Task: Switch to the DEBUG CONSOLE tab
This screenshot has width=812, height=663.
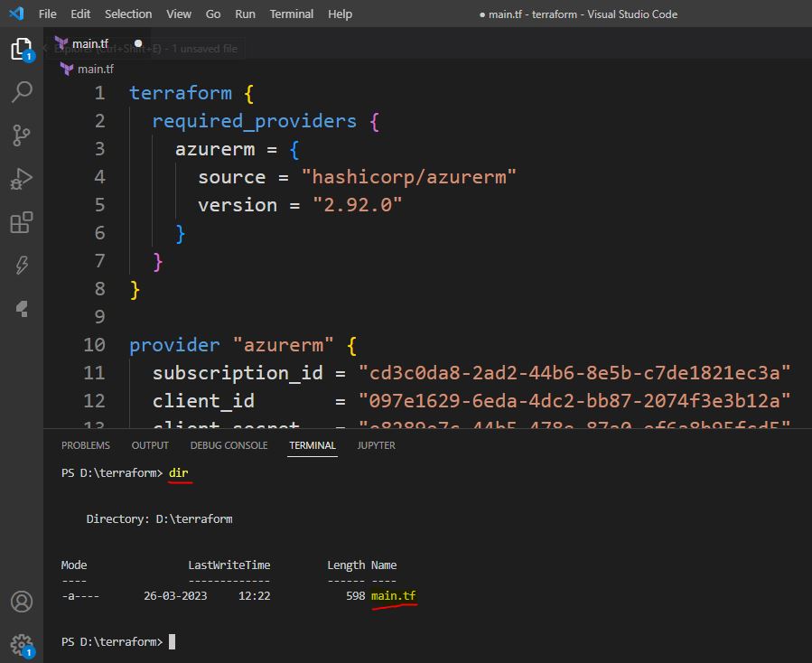Action: click(x=229, y=445)
